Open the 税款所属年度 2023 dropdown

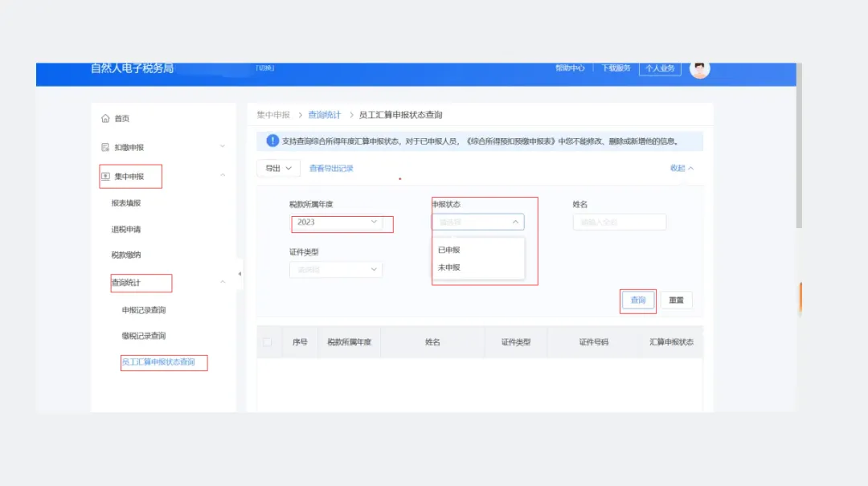336,222
